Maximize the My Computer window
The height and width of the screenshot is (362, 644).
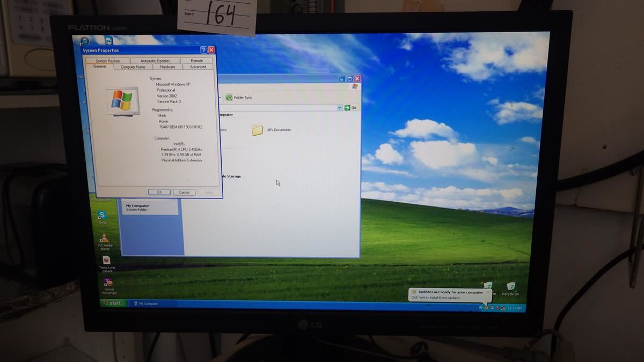[349, 79]
